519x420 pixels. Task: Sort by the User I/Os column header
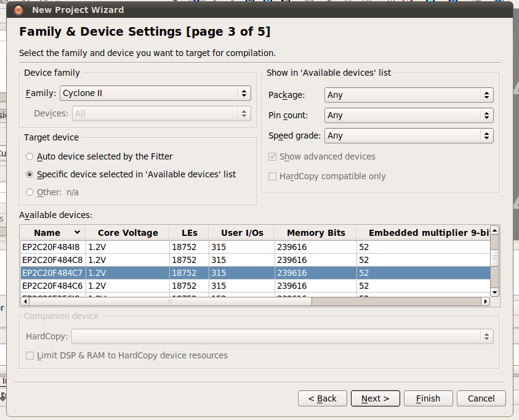pyautogui.click(x=242, y=233)
